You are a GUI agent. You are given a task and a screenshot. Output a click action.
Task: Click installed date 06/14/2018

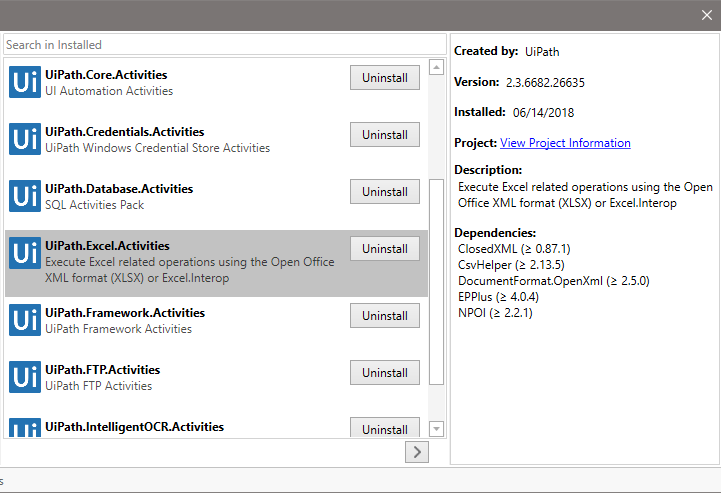(x=544, y=113)
